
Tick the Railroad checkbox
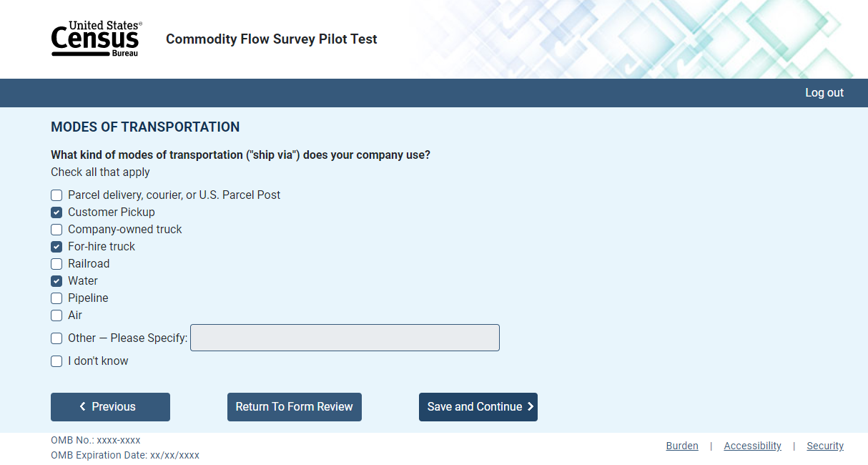(56, 264)
